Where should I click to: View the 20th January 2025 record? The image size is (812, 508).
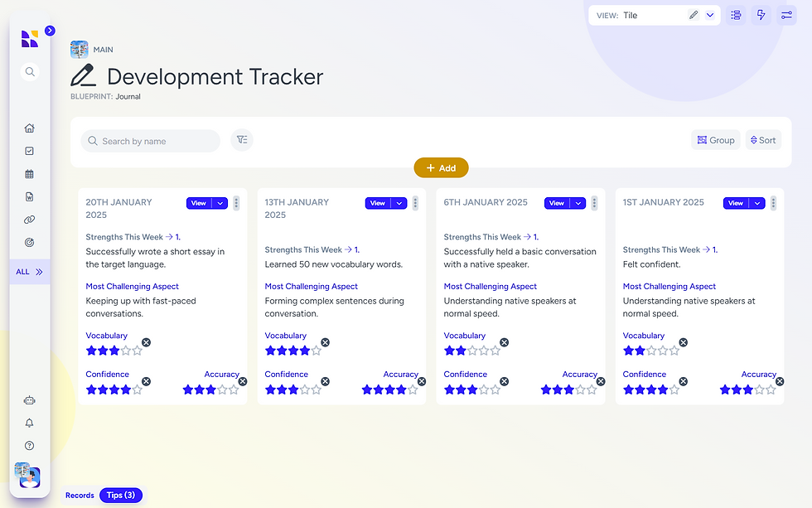coord(199,203)
